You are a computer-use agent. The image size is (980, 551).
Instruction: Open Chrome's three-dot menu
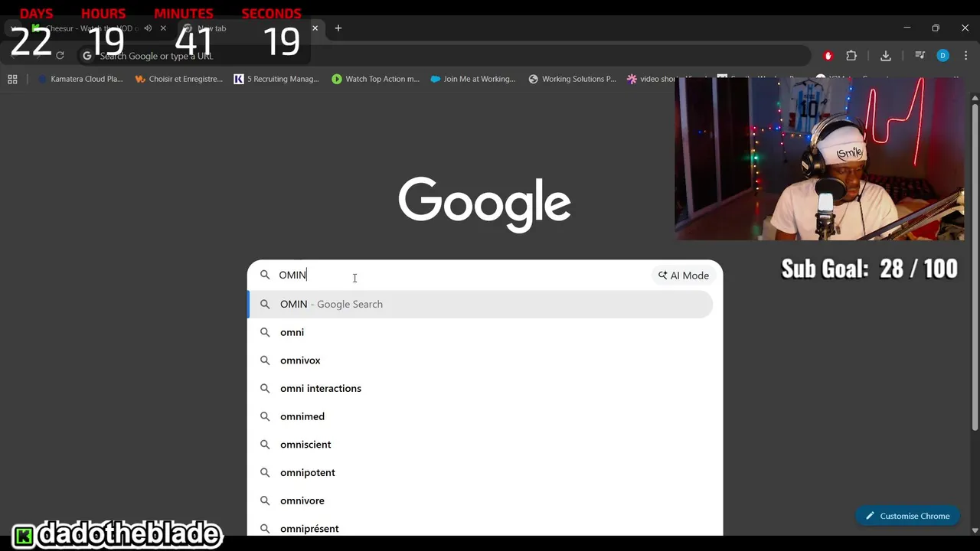pyautogui.click(x=966, y=56)
